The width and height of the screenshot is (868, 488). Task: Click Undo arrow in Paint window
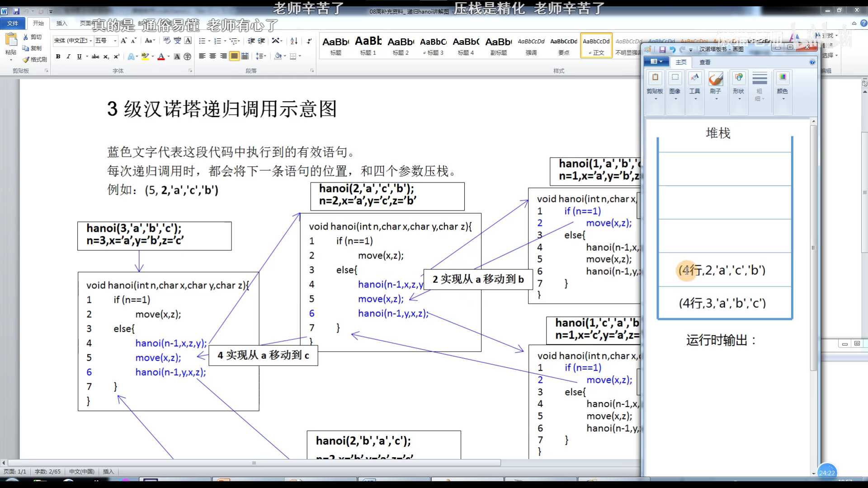point(672,49)
